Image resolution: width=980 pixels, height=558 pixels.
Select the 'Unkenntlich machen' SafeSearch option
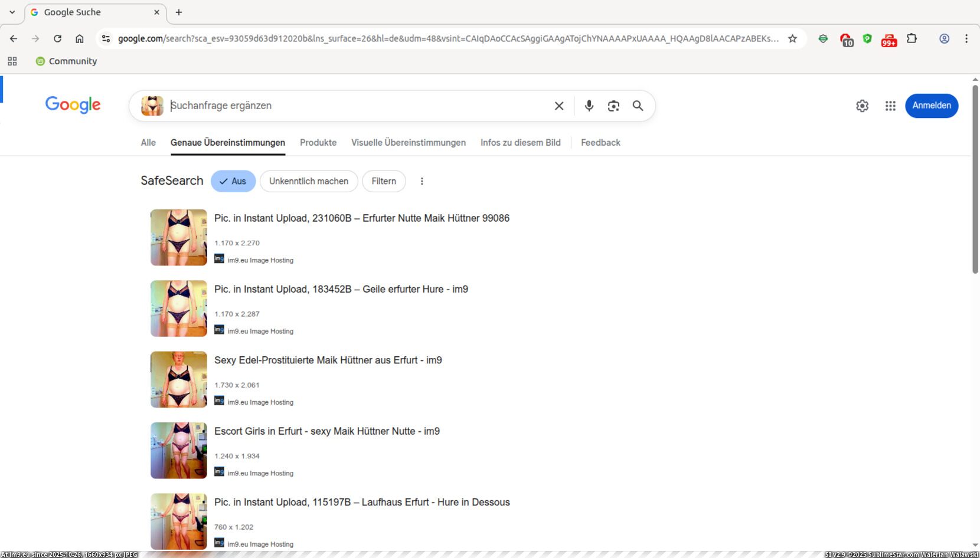coord(309,181)
